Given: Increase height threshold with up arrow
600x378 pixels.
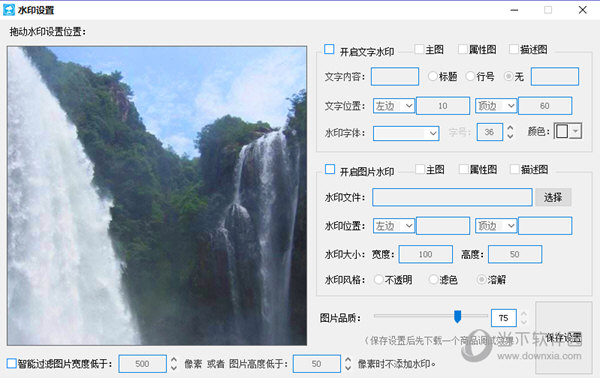Looking at the screenshot, I should tap(347, 360).
